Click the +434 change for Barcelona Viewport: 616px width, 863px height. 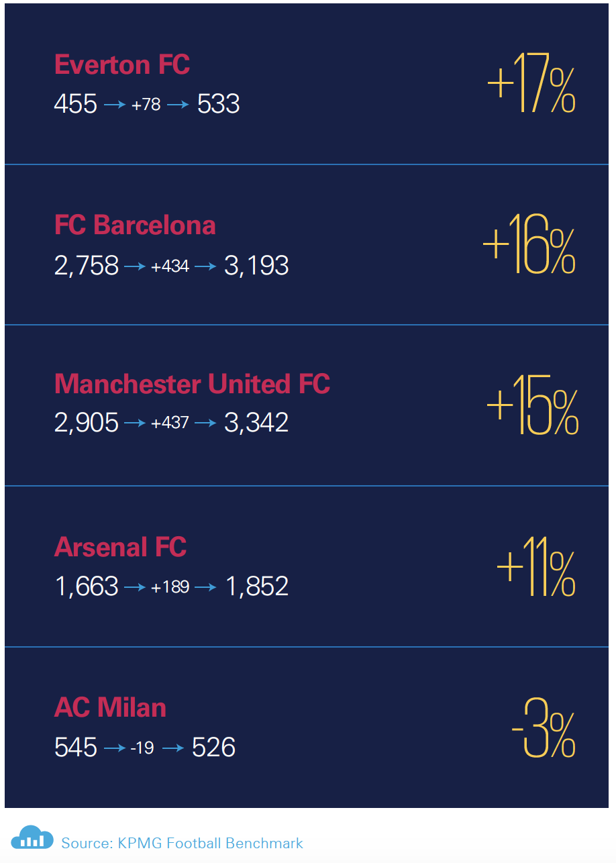tap(170, 266)
